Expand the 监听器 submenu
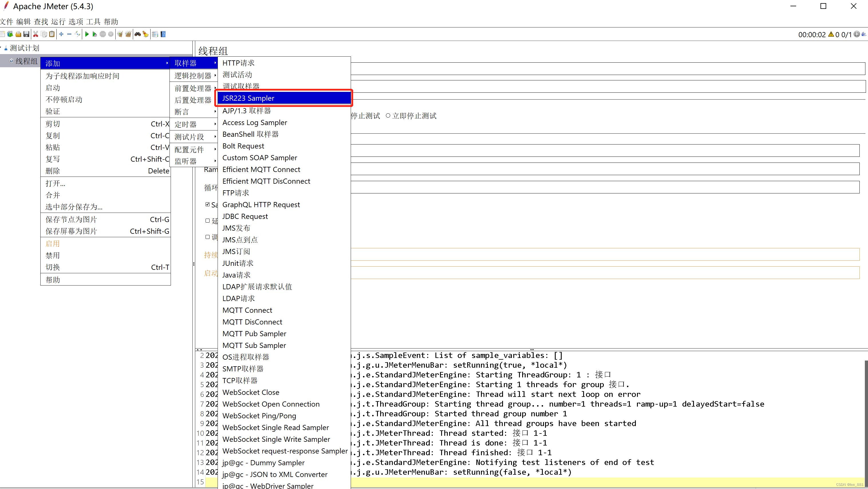Viewport: 868px width, 489px height. (x=194, y=161)
